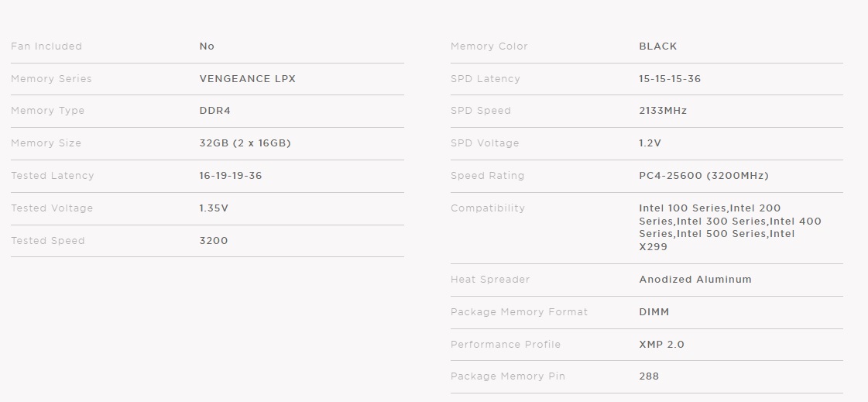This screenshot has height=402, width=868.
Task: Click the SPD Voltage label
Action: click(485, 143)
